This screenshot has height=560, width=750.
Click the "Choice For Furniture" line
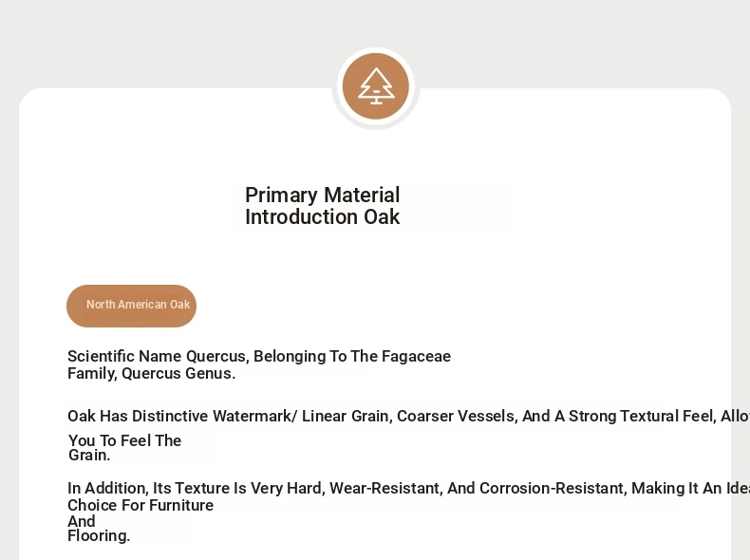[141, 506]
